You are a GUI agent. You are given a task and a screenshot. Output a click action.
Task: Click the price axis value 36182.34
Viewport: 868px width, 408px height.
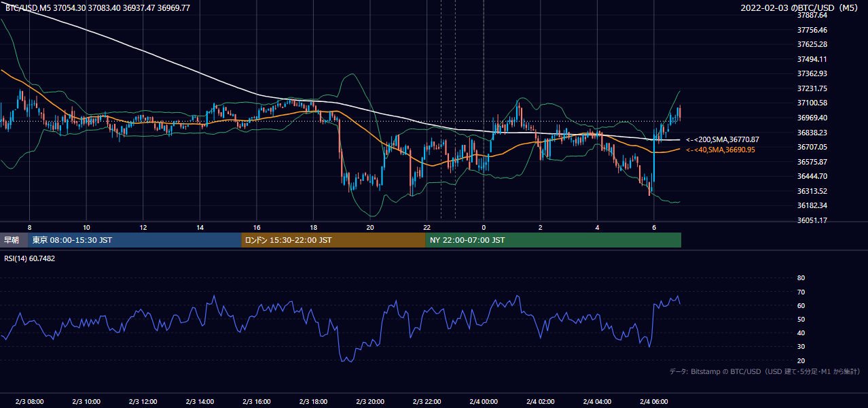pos(812,205)
